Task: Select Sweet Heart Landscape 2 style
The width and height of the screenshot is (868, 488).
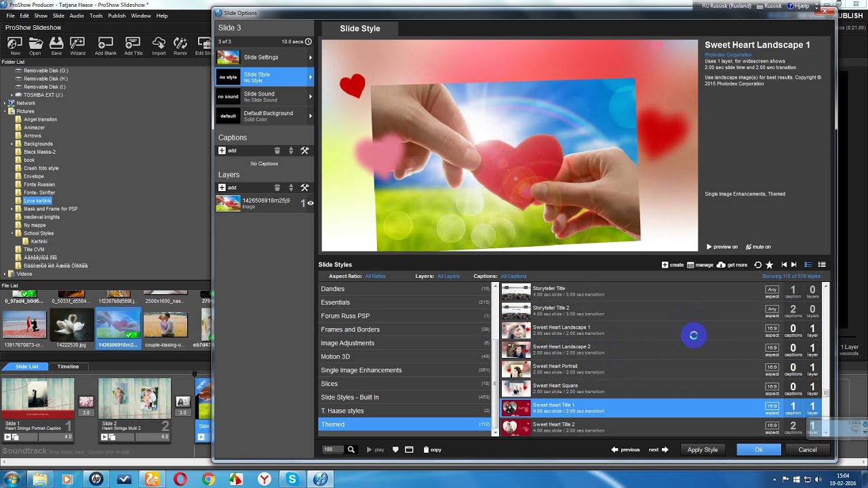Action: click(x=660, y=350)
